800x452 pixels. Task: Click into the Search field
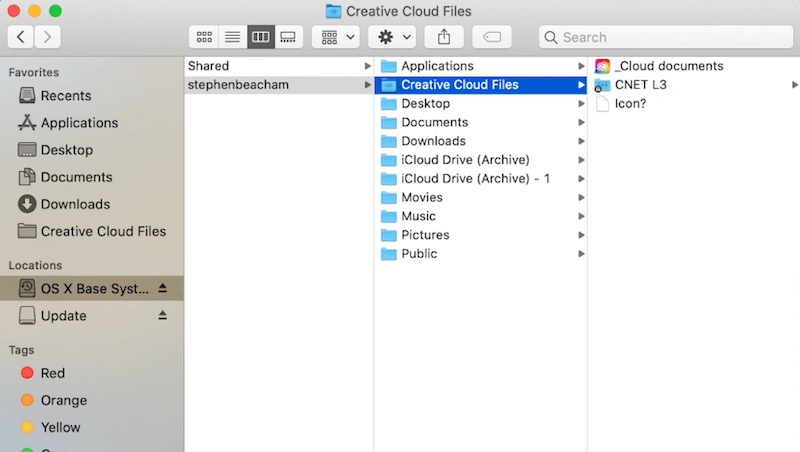pyautogui.click(x=666, y=37)
